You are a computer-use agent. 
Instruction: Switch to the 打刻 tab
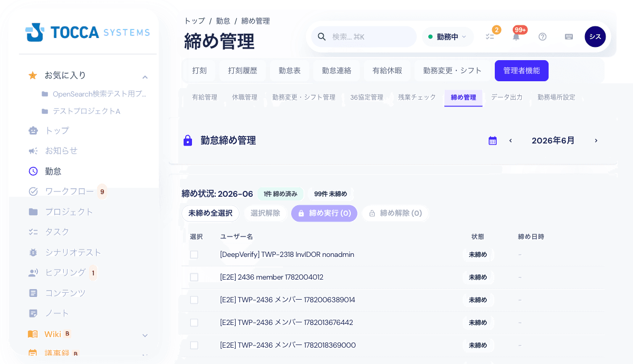[199, 71]
